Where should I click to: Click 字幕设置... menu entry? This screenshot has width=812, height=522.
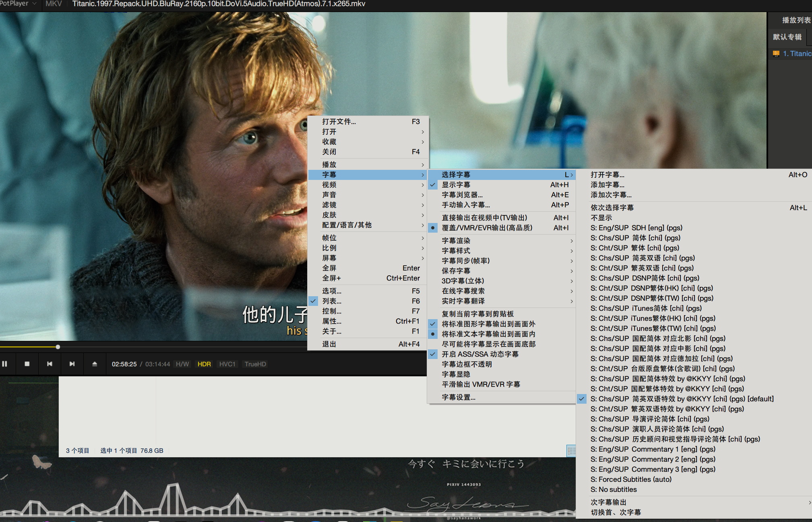click(x=458, y=397)
